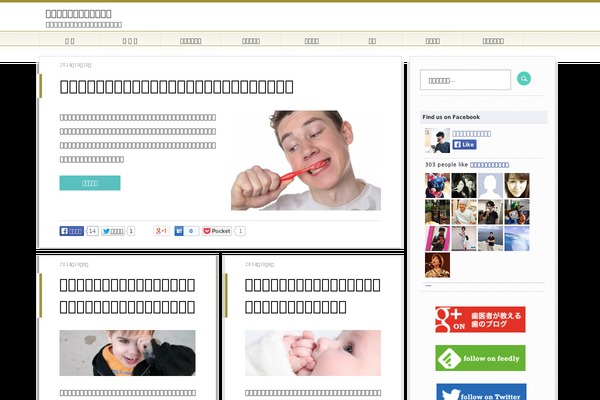Open the standing woman in white profile photo

click(x=464, y=238)
